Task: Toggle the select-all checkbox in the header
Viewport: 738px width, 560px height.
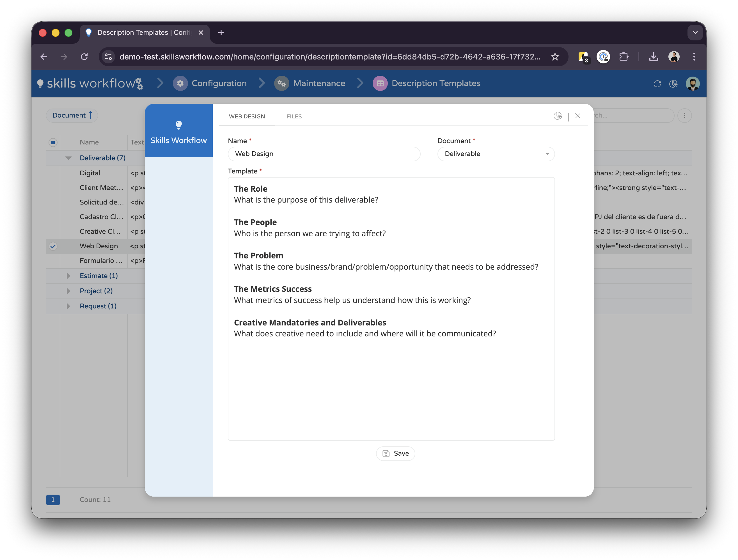Action: tap(53, 143)
